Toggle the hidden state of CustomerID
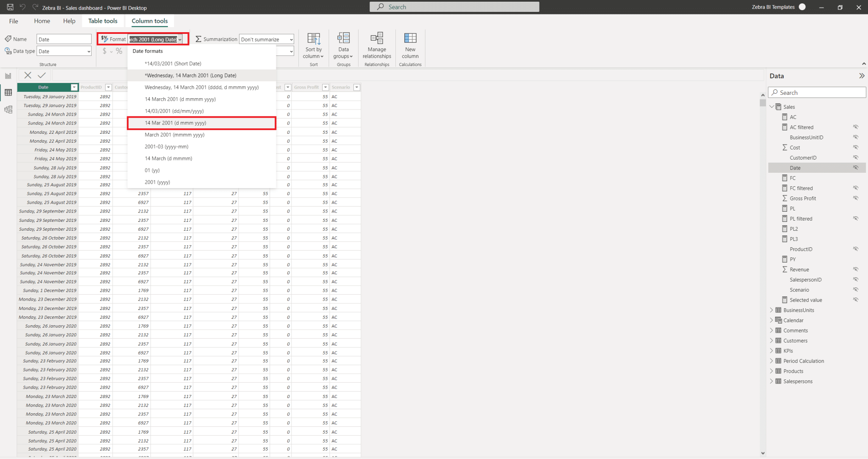The height and width of the screenshot is (459, 868). pos(856,157)
